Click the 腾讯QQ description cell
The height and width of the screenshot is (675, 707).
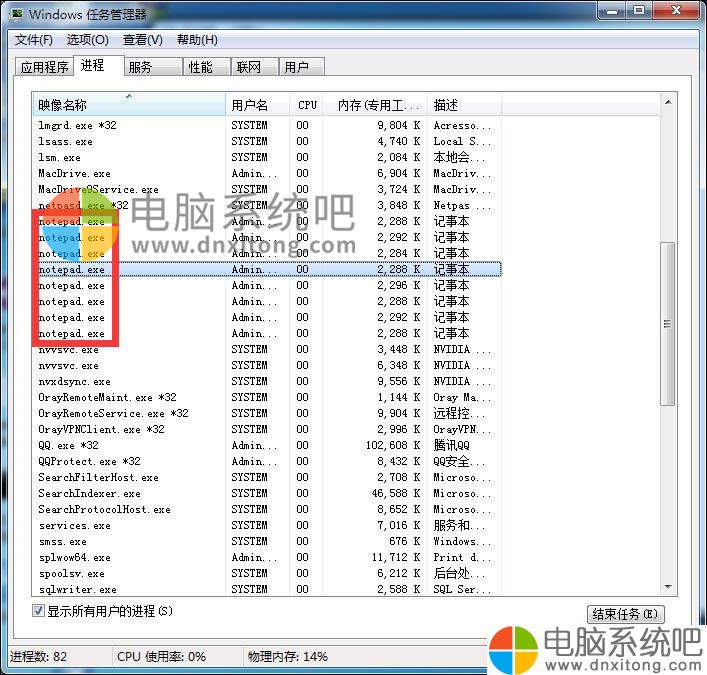451,445
